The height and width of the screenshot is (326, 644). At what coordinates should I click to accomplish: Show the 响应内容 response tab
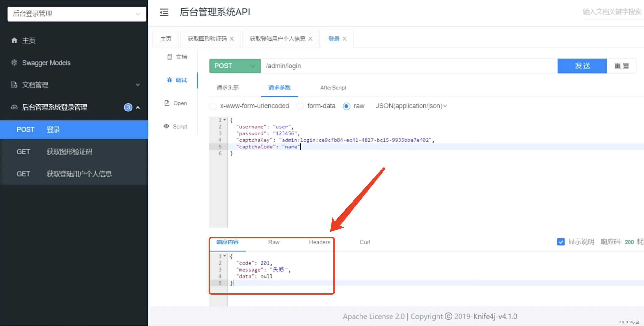(228, 242)
